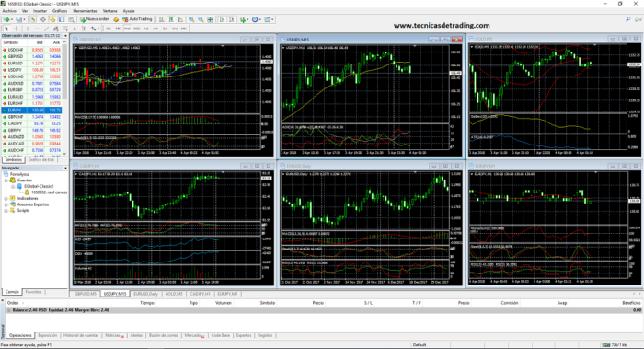
Task: Click the New Chart toolbar icon
Action: [x=6, y=19]
